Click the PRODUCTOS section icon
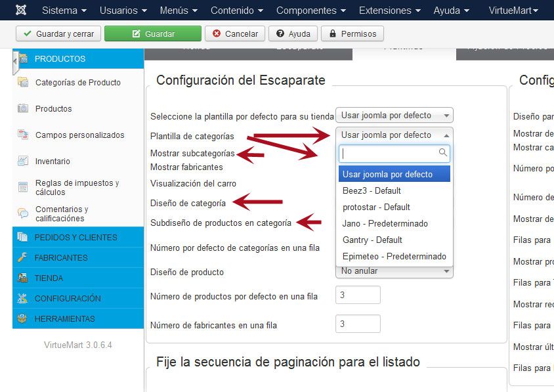 coord(23,58)
